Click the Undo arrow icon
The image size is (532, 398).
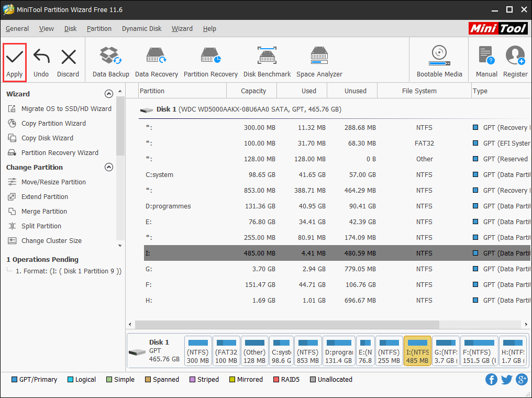pos(41,60)
